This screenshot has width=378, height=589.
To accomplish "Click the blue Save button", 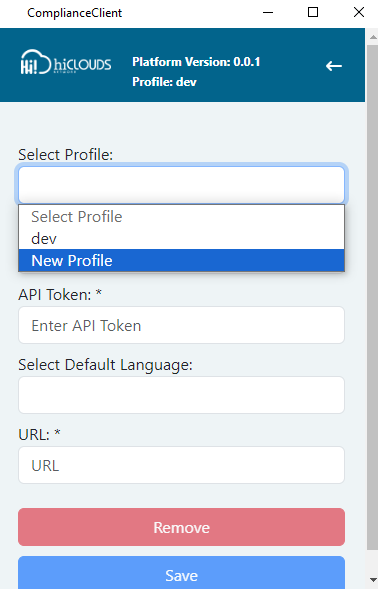I will [x=181, y=574].
